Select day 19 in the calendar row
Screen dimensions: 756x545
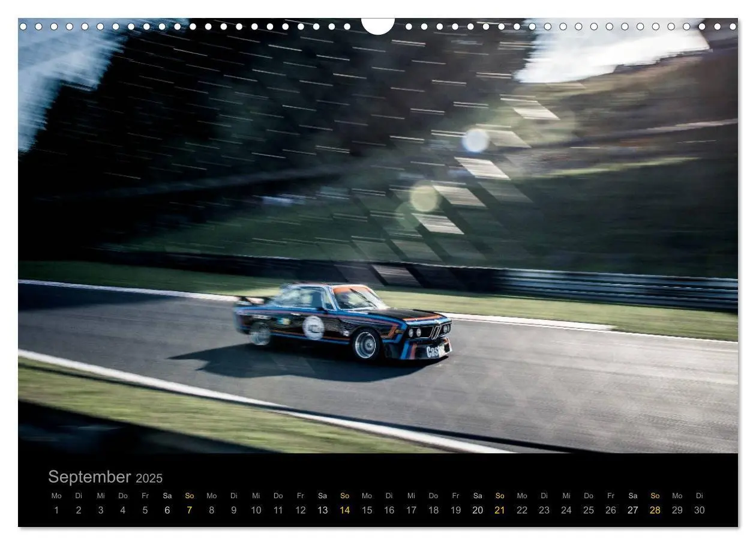[456, 510]
